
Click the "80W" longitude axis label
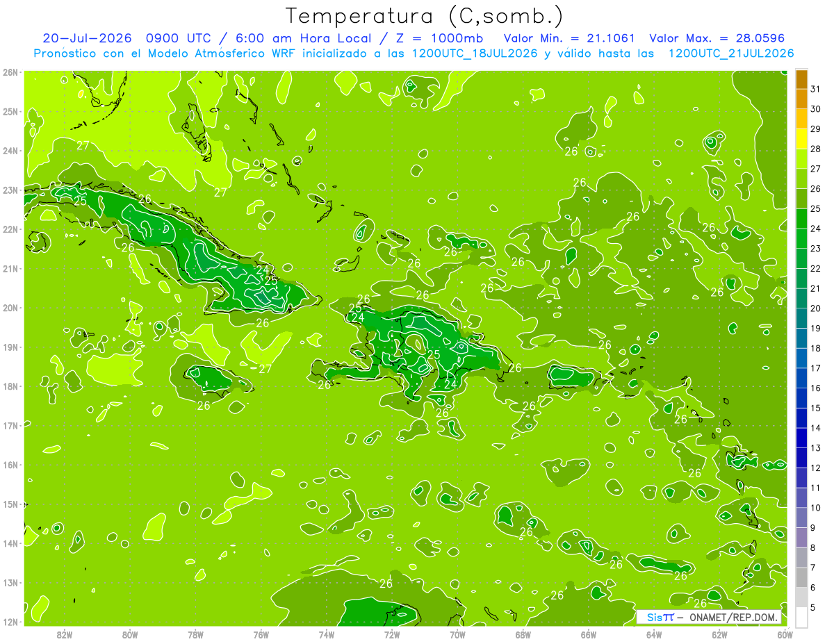click(130, 634)
